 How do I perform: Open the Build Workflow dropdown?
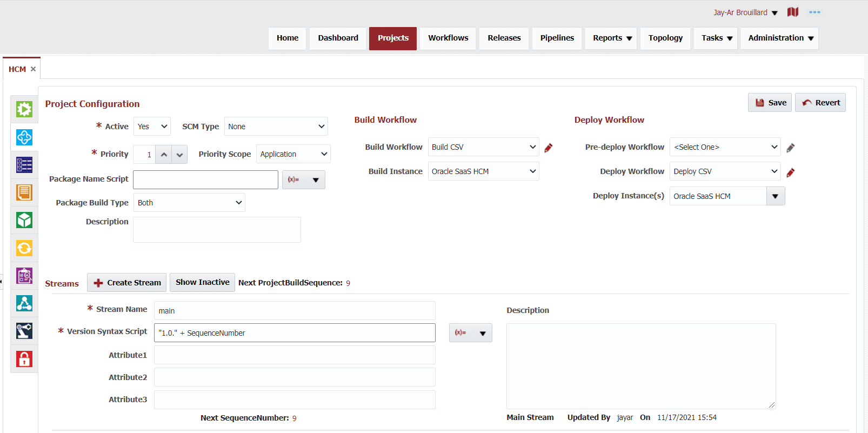point(483,147)
